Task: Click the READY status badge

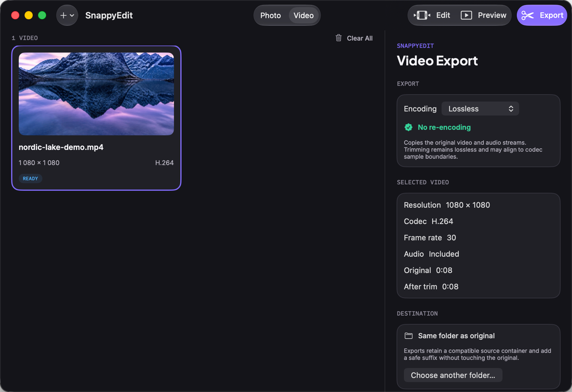Action: click(x=30, y=178)
